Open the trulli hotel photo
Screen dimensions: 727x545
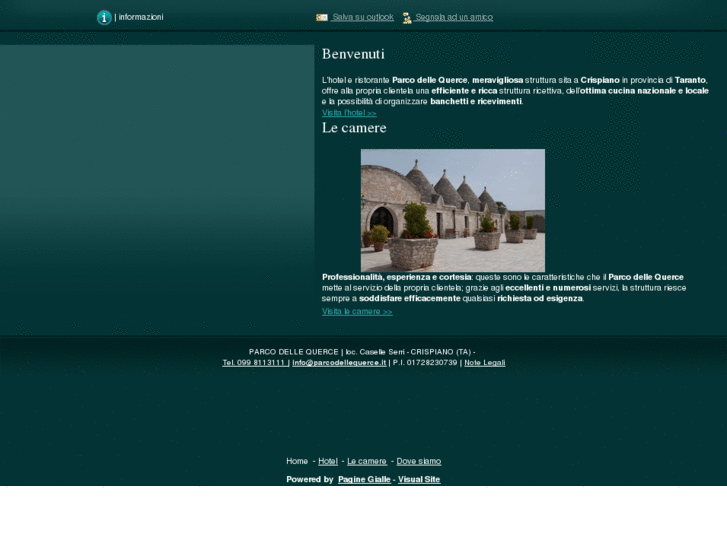coord(453,210)
